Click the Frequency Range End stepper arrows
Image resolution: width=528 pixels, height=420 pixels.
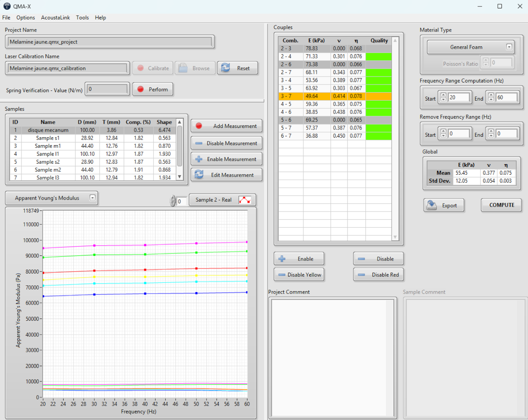click(491, 97)
